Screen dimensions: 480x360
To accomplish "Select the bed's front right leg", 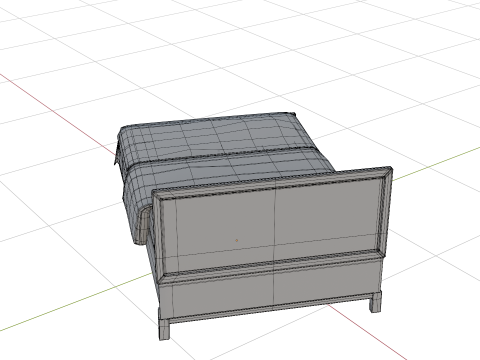I will [x=375, y=302].
